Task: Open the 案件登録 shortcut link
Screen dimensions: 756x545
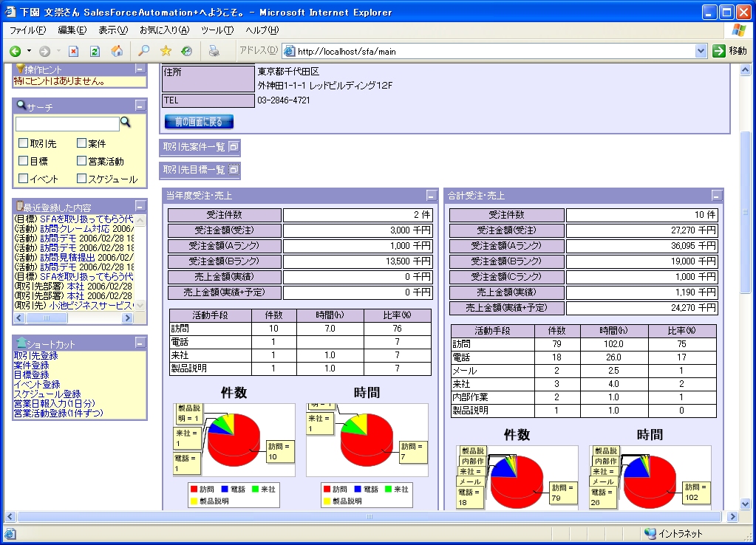Action: tap(31, 366)
